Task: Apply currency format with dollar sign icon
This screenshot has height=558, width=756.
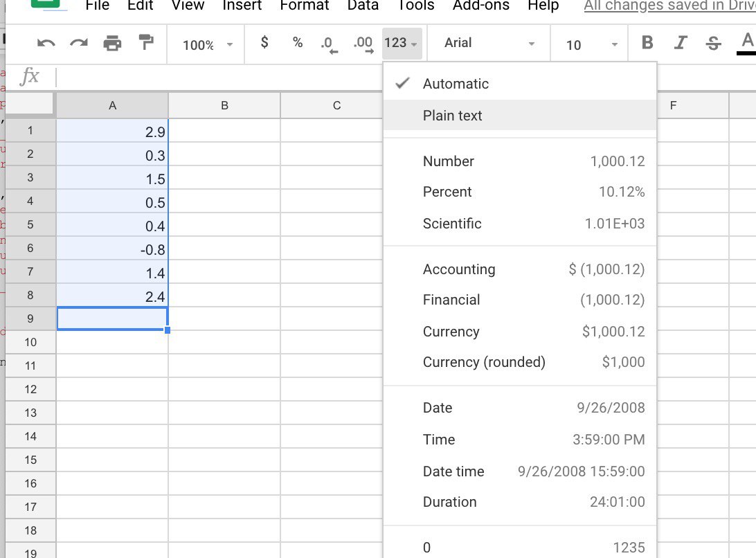Action: pos(264,43)
